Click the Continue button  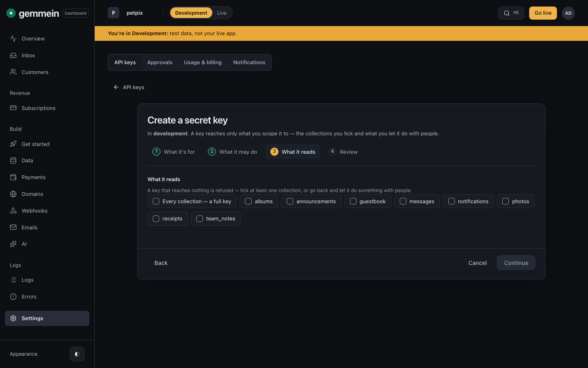point(516,263)
